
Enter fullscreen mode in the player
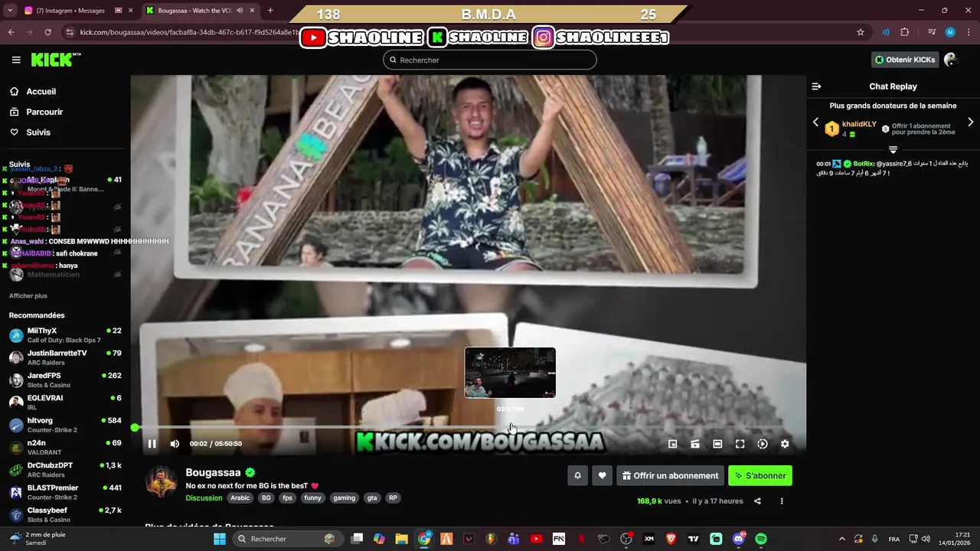click(x=740, y=444)
